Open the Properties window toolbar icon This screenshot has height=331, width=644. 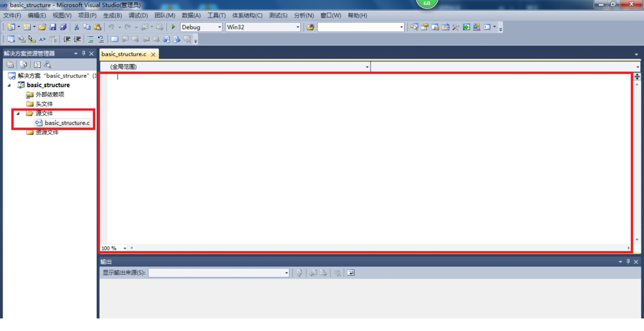point(425,27)
